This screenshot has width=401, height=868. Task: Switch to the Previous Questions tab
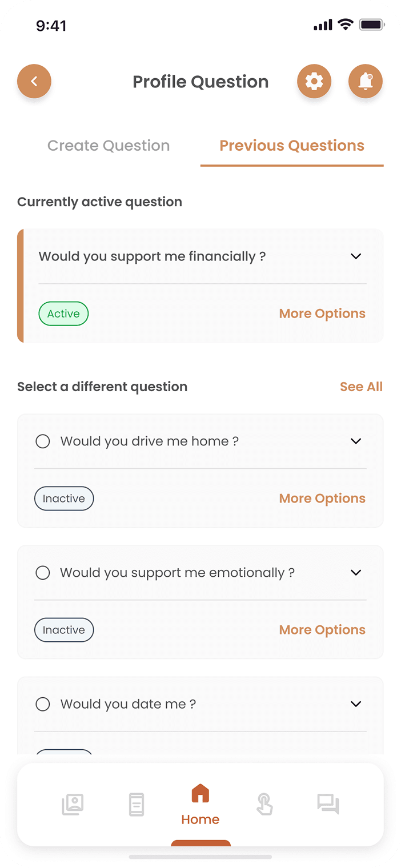[x=291, y=146]
